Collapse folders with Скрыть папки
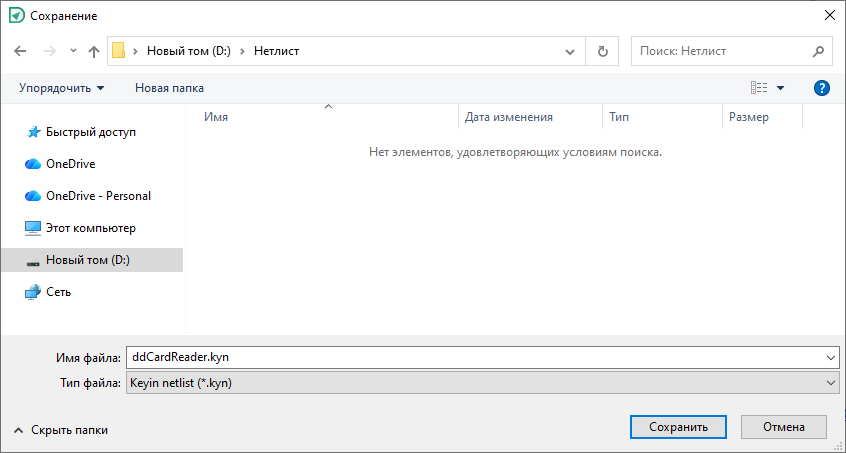Image resolution: width=846 pixels, height=453 pixels. (x=60, y=430)
